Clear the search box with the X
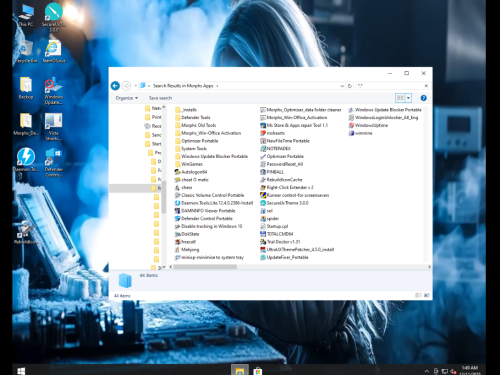The height and width of the screenshot is (375, 500). tap(426, 86)
